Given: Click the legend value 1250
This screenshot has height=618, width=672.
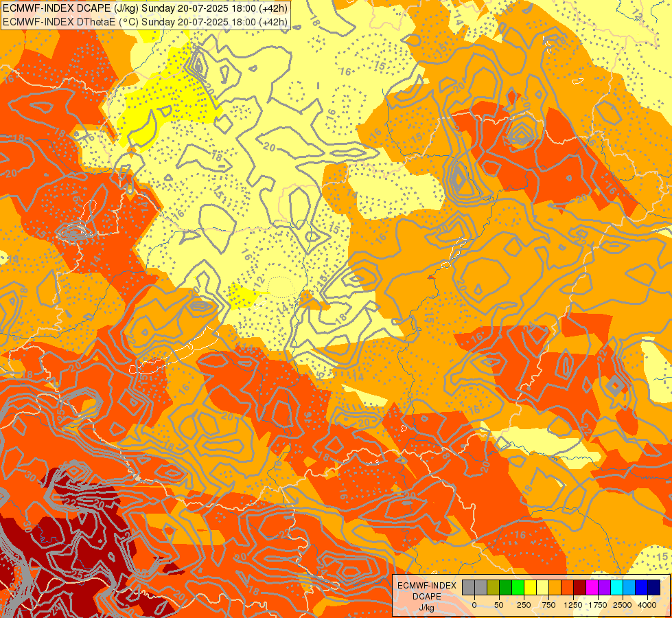Looking at the screenshot, I should (x=573, y=605).
